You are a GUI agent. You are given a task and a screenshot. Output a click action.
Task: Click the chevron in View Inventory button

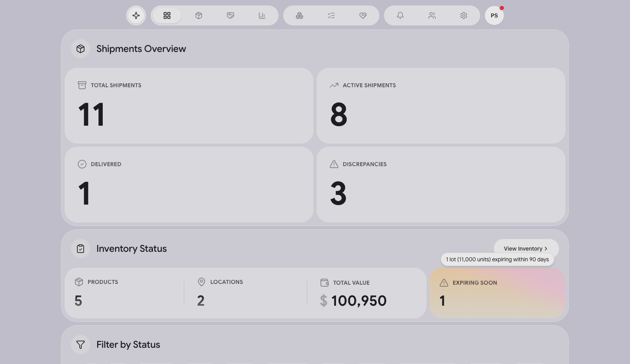click(546, 249)
